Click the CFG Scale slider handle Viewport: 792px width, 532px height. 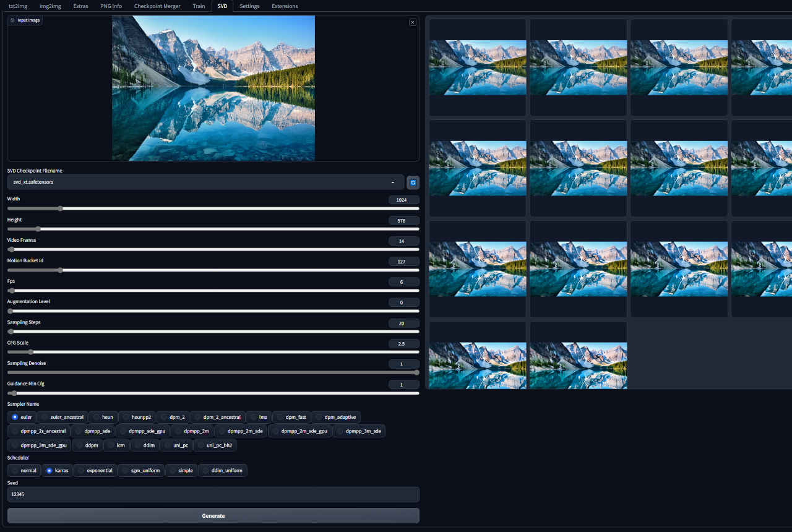coord(30,352)
